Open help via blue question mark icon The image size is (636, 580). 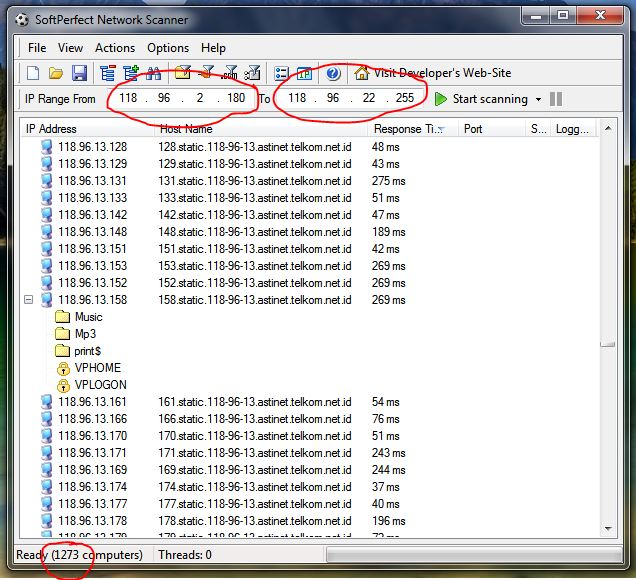tap(333, 73)
